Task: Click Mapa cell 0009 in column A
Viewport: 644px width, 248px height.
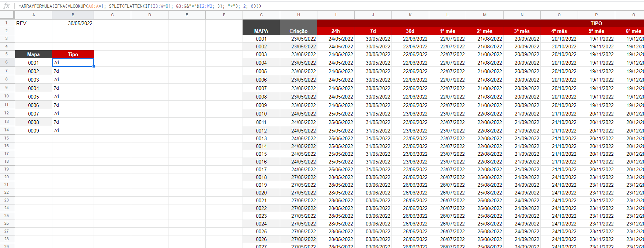Action: pos(34,131)
